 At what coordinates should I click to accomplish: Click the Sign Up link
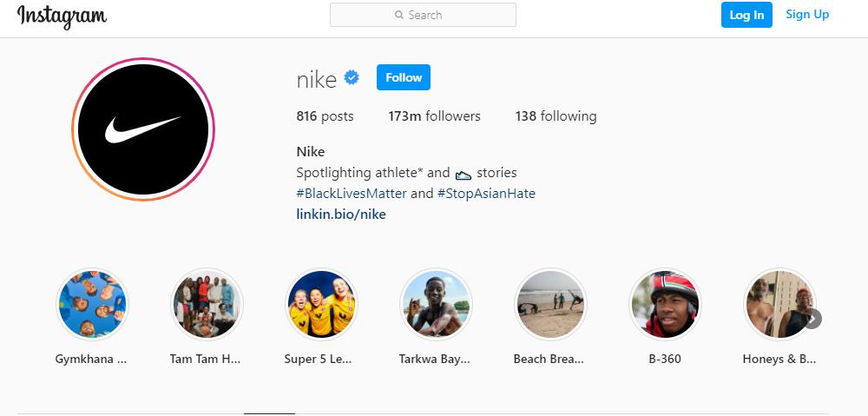tap(807, 15)
